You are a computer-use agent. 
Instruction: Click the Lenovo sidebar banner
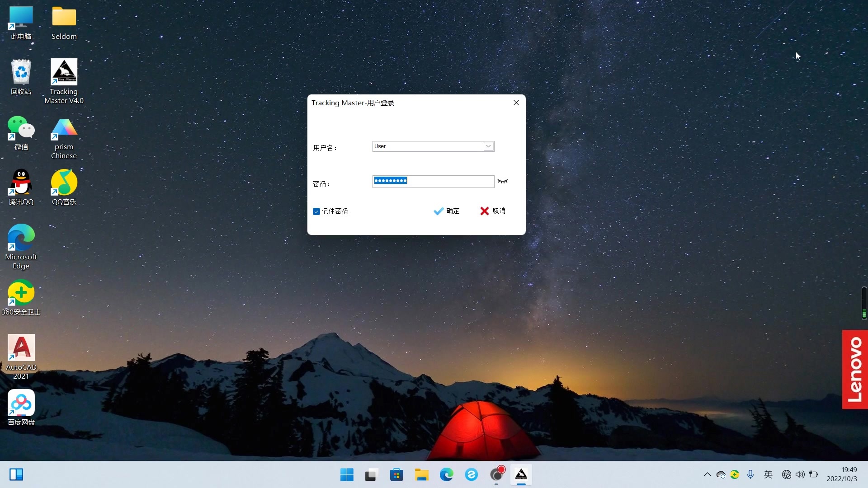[x=855, y=370]
